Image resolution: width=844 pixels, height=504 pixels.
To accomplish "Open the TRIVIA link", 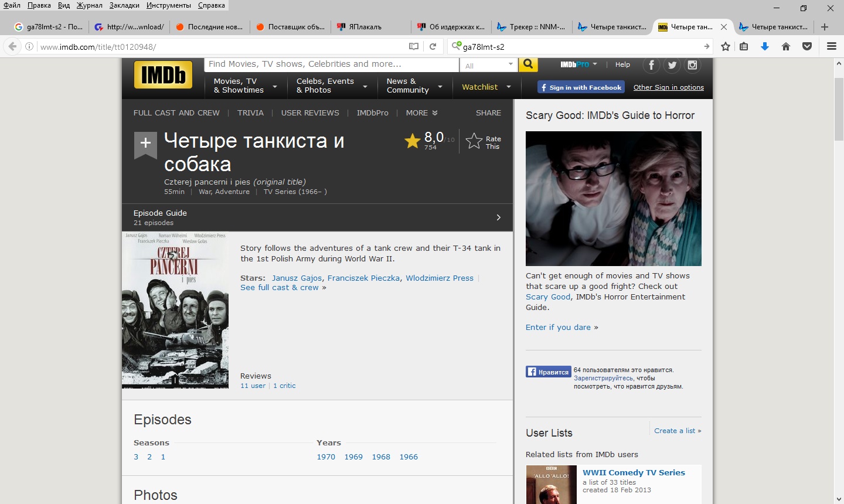I will point(250,113).
